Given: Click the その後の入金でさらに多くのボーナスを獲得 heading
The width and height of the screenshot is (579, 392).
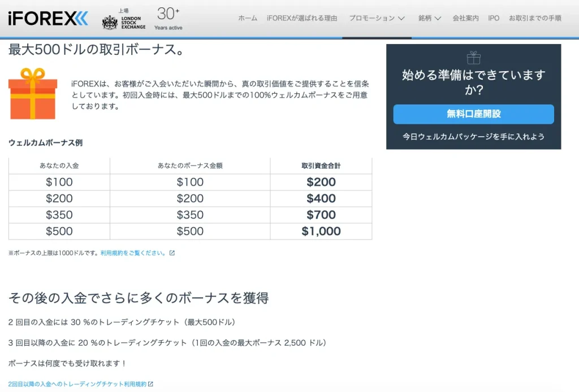Looking at the screenshot, I should (x=139, y=298).
